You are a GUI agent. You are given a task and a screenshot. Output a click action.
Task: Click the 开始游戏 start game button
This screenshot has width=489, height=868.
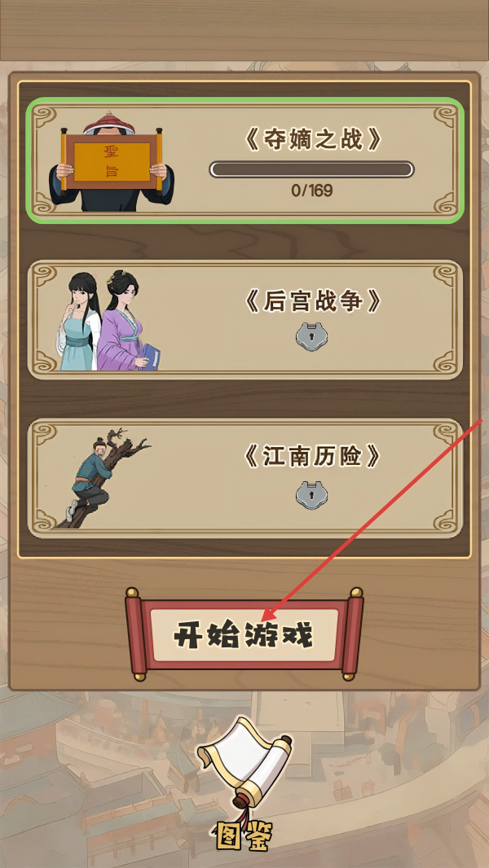click(244, 635)
